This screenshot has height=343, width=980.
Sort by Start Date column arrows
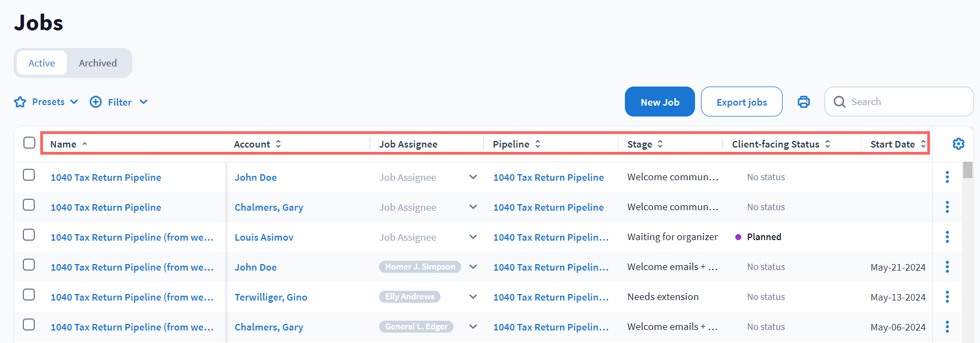(x=923, y=144)
